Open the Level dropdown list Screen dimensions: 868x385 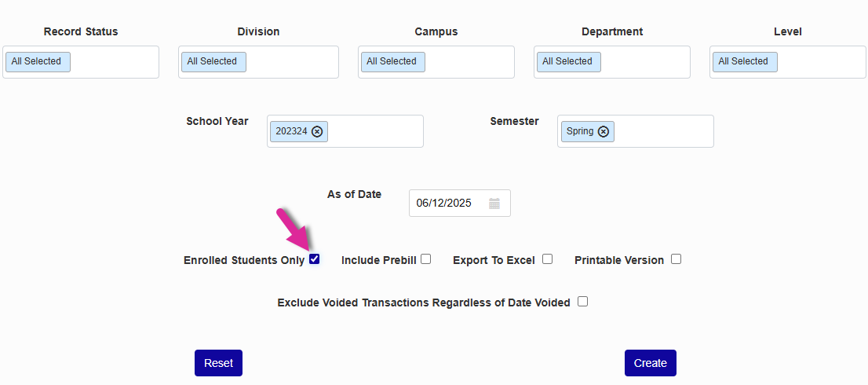[820, 62]
